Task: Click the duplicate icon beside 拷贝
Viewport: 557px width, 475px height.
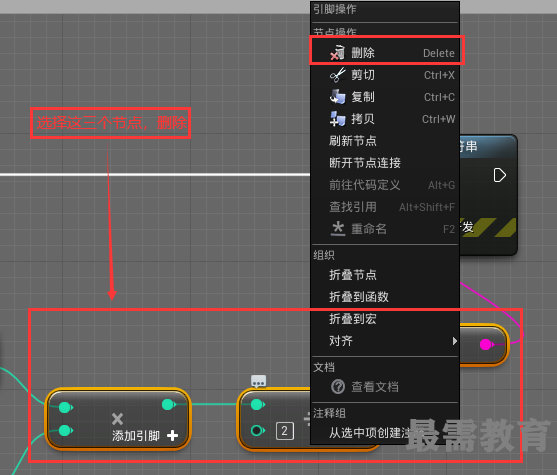Action: 337,119
